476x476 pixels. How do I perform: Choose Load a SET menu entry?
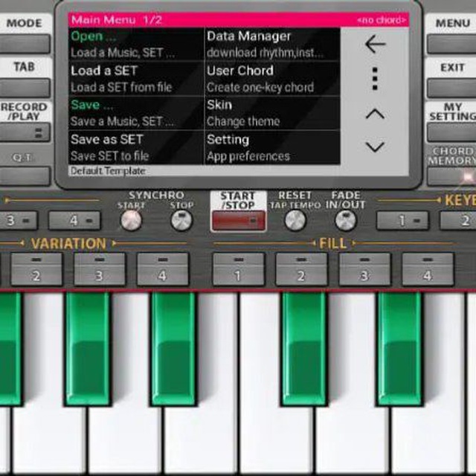point(136,79)
